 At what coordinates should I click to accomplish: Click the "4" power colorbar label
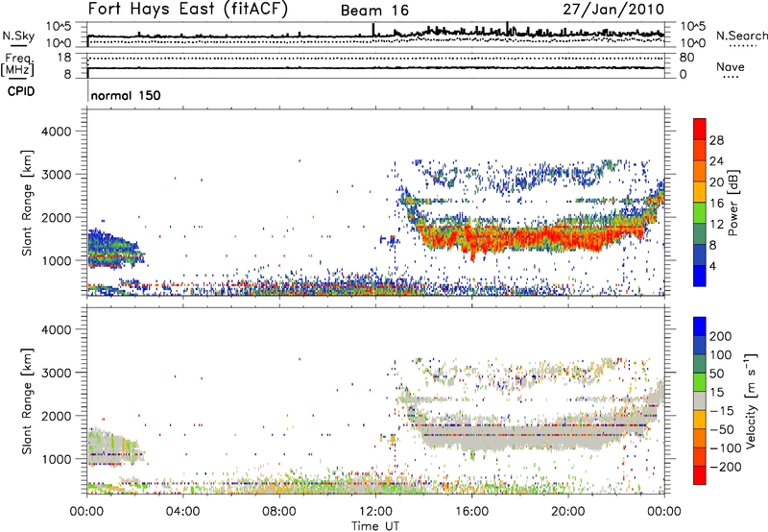(x=712, y=266)
